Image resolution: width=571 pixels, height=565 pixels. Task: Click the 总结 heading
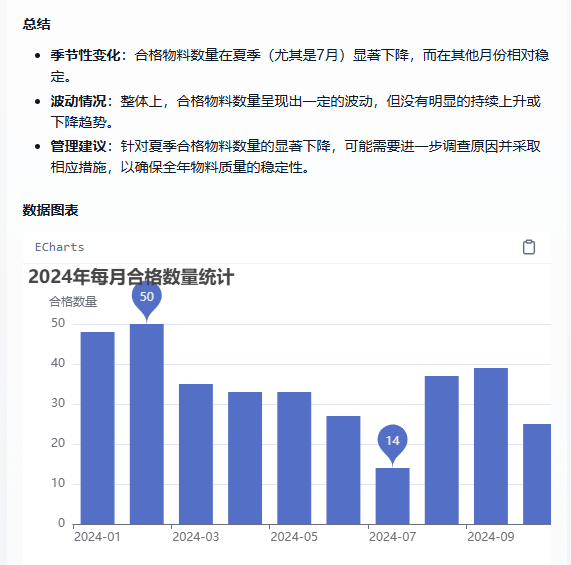pyautogui.click(x=36, y=24)
